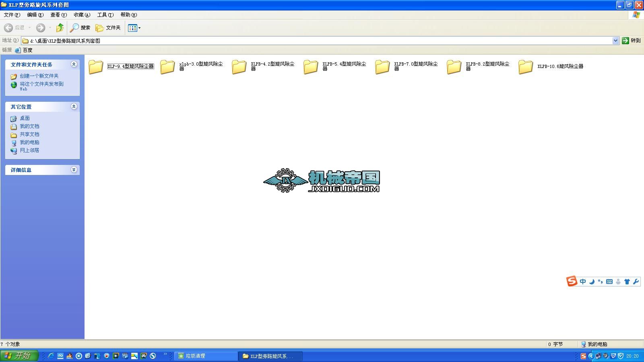The width and height of the screenshot is (644, 362).
Task: Expand the 详细信息 panel
Action: [x=74, y=170]
